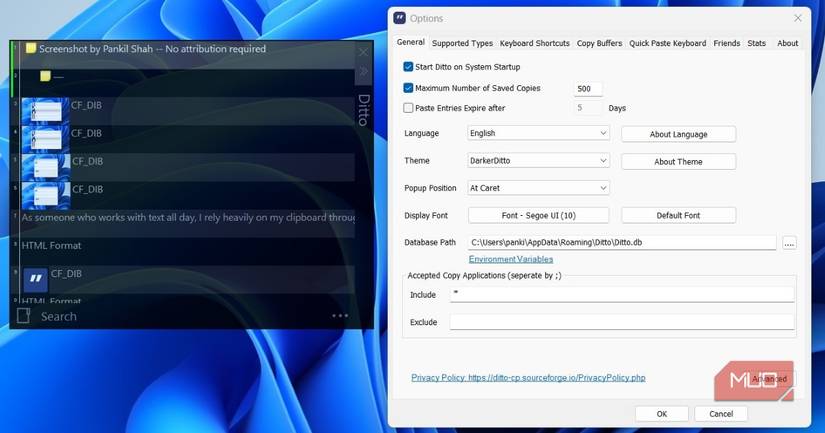
Task: Click the Ditto quote icon in Options title bar
Action: pyautogui.click(x=400, y=18)
